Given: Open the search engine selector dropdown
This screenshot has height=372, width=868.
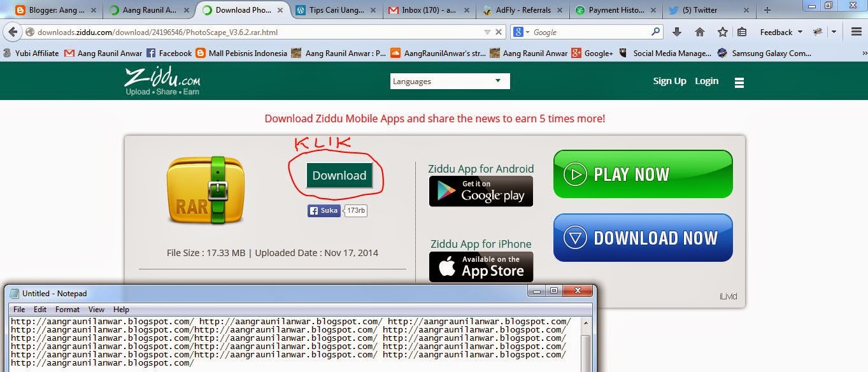Looking at the screenshot, I should point(522,32).
